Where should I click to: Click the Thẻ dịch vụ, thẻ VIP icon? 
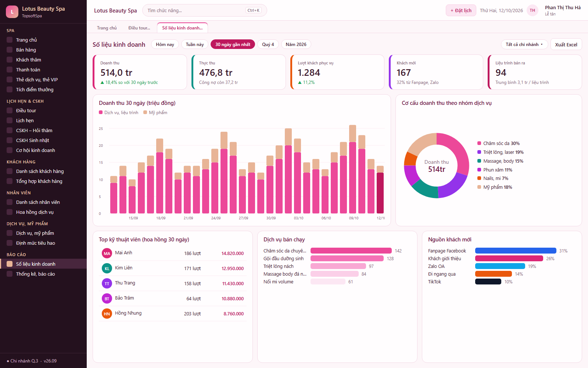click(10, 79)
